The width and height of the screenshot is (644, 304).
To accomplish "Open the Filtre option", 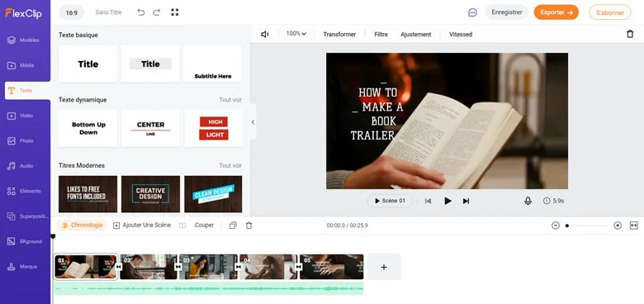I will click(381, 35).
